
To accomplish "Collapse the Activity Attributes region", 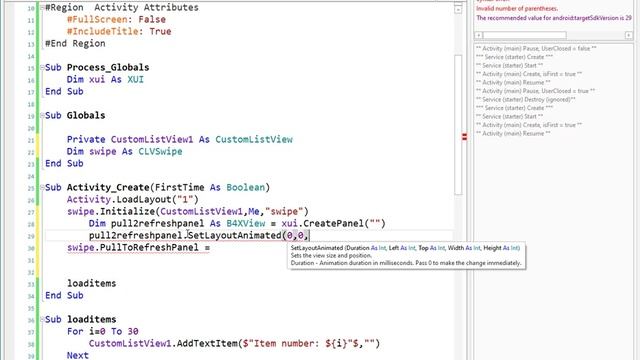I will point(42,8).
